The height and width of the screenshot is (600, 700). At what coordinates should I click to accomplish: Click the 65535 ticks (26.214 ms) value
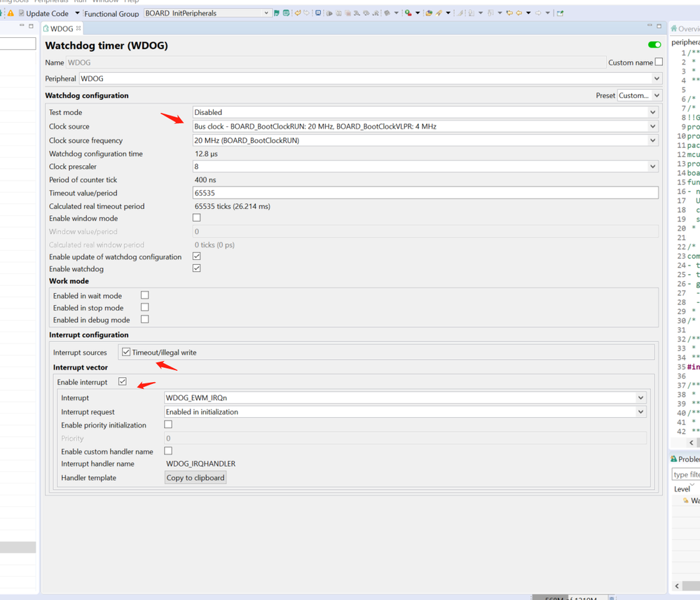point(232,206)
